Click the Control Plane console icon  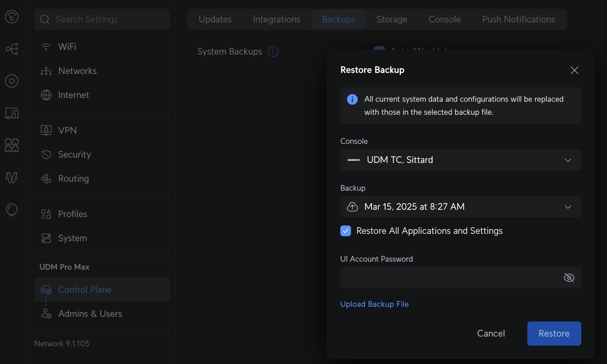tap(46, 290)
